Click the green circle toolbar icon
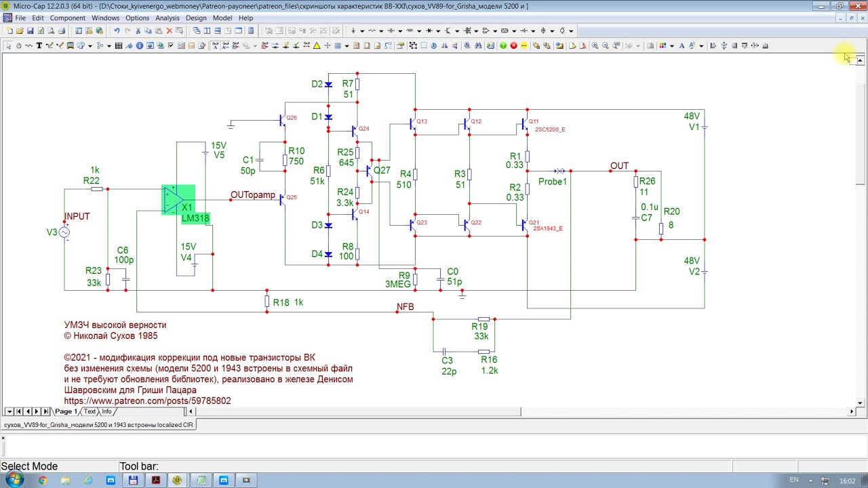The width and height of the screenshot is (868, 488). (503, 45)
